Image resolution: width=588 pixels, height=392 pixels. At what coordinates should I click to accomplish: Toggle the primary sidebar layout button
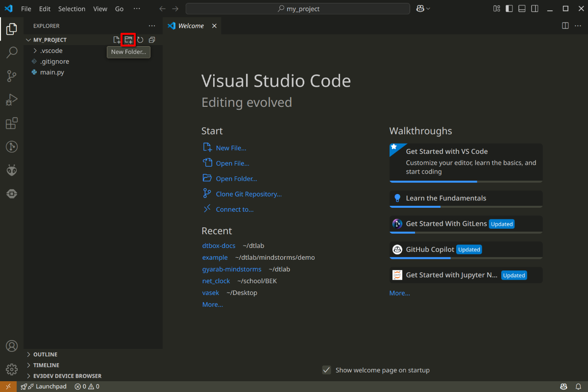510,9
